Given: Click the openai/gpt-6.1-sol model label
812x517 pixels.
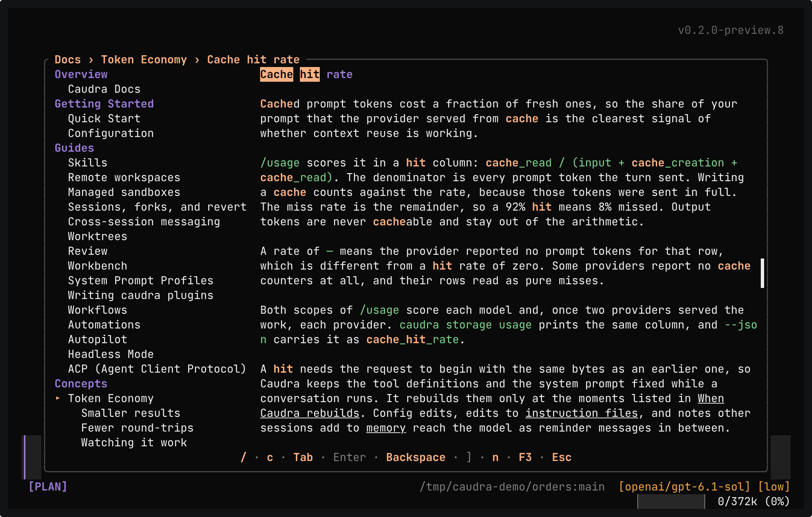Looking at the screenshot, I should (685, 487).
